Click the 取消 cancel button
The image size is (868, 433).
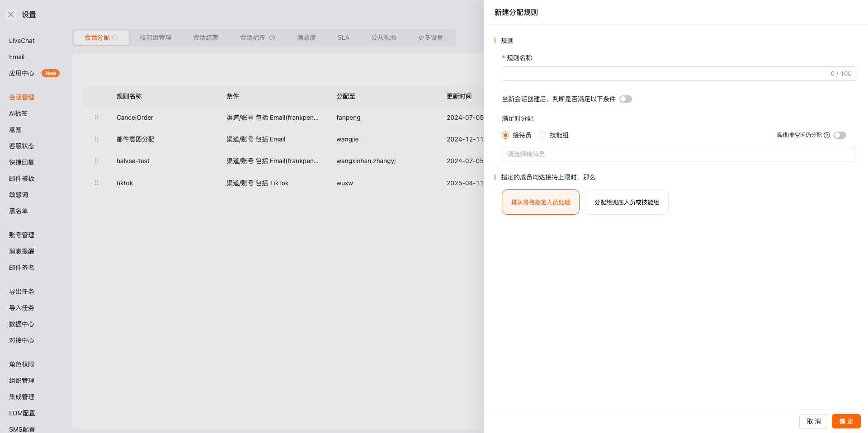813,421
